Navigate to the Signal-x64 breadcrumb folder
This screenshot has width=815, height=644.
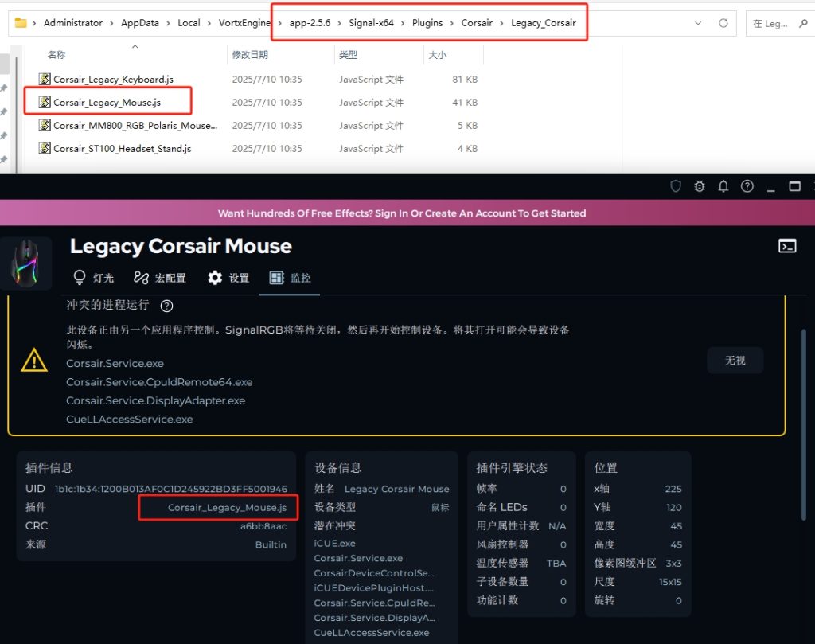pos(371,23)
